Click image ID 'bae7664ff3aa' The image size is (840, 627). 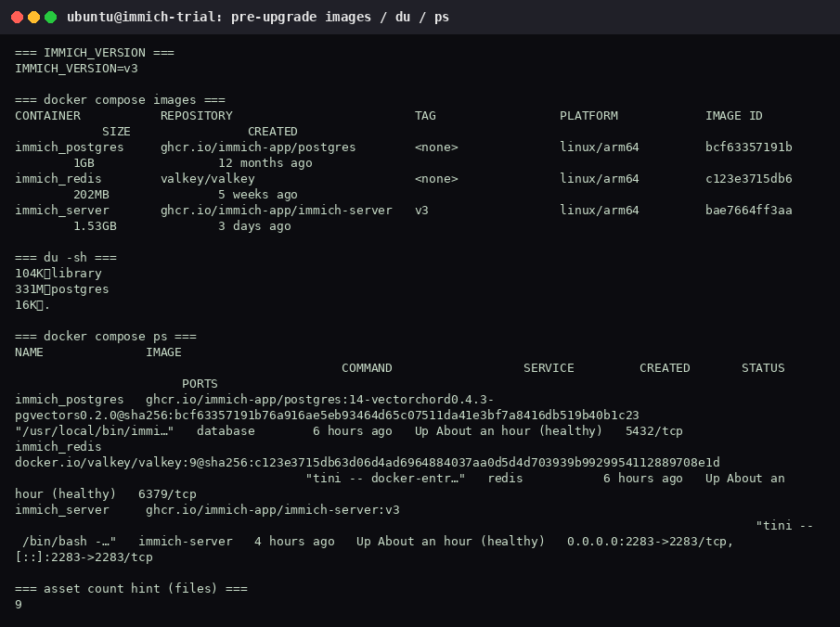click(x=748, y=211)
